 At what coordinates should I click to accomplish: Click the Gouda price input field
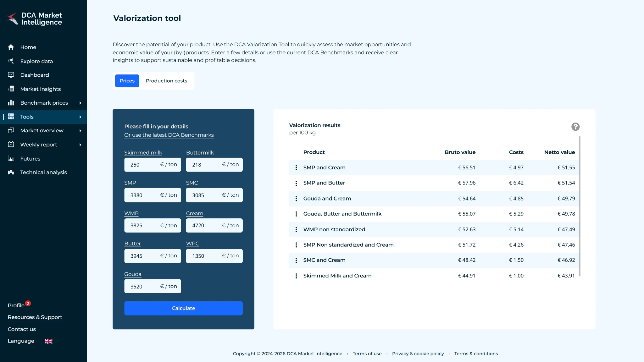153,286
